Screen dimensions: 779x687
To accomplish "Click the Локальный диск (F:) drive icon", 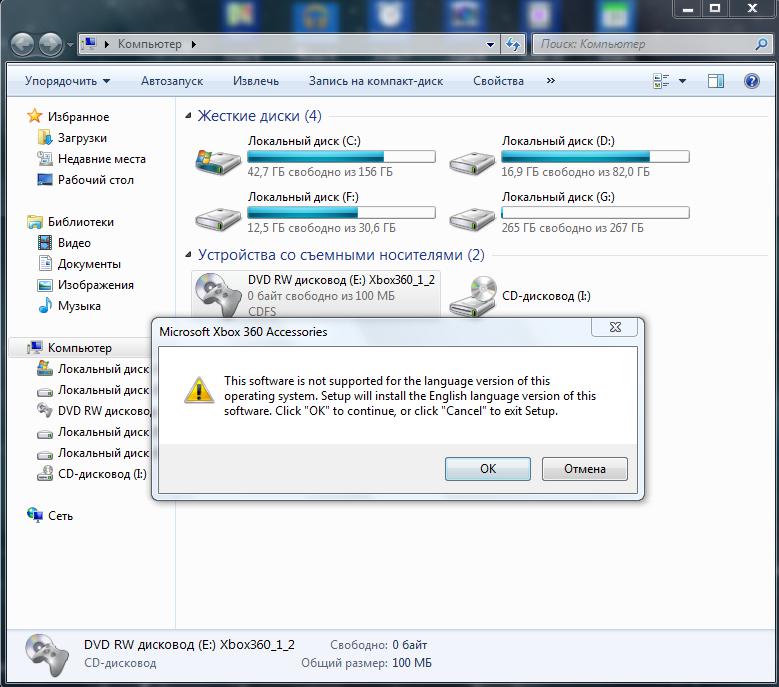I will tap(218, 219).
